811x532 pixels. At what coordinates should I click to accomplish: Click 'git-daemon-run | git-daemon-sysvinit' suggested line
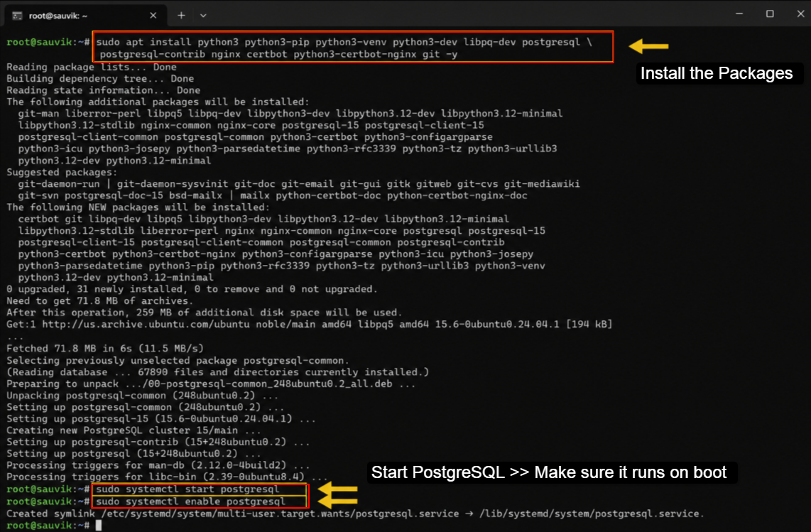point(299,184)
